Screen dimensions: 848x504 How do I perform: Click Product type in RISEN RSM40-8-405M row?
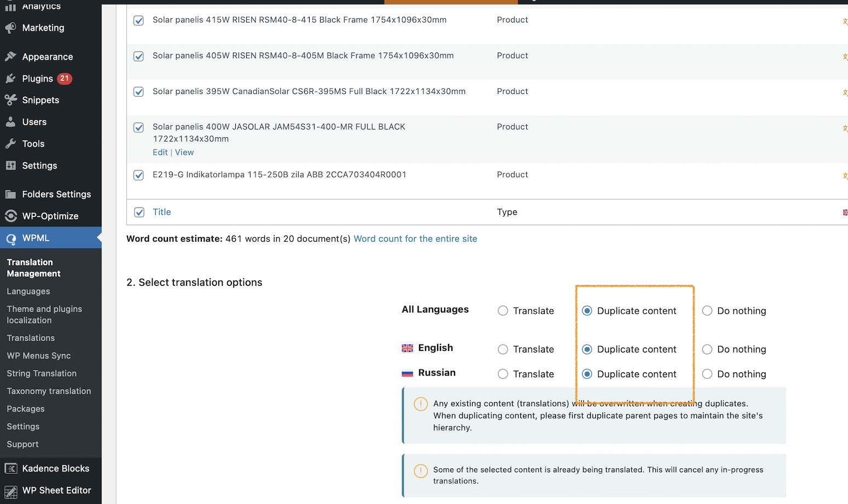point(513,56)
